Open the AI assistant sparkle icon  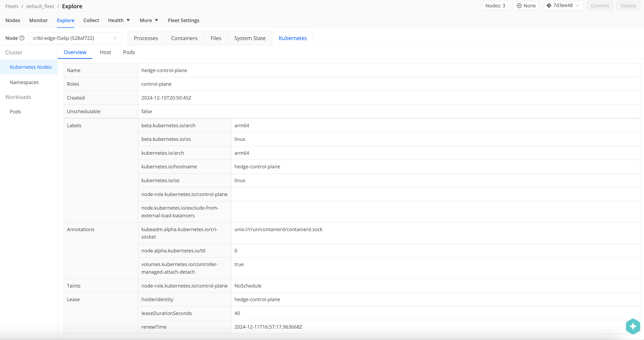pos(633,326)
